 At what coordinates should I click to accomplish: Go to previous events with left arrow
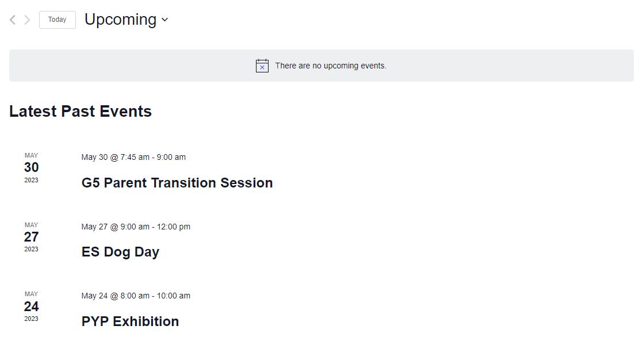point(13,20)
